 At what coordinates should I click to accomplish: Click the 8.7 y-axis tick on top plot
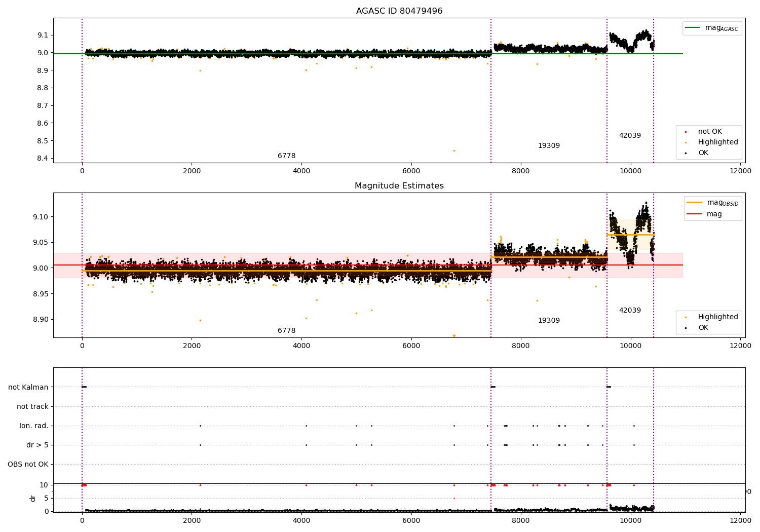(x=44, y=105)
